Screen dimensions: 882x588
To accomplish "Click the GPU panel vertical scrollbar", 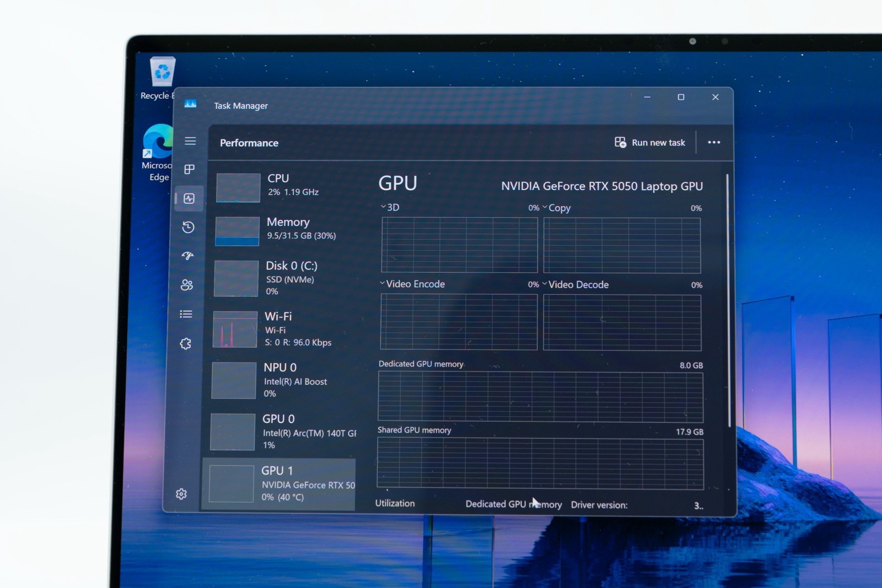I will (x=728, y=300).
